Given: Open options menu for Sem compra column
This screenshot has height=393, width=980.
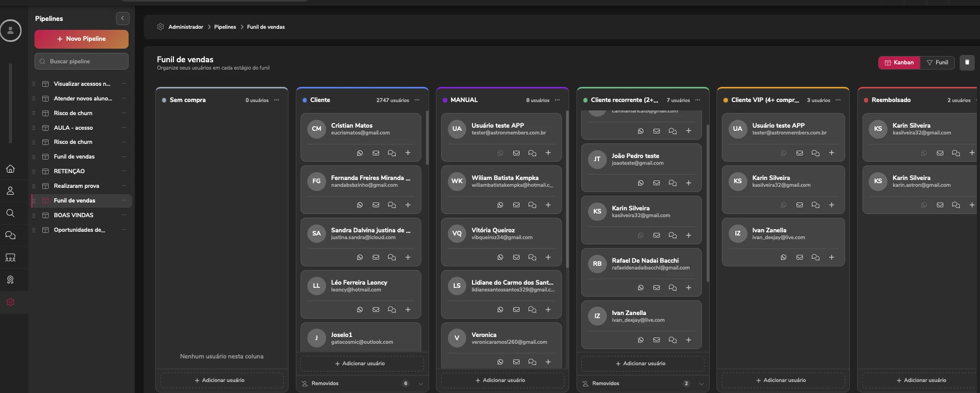Looking at the screenshot, I should pos(276,100).
